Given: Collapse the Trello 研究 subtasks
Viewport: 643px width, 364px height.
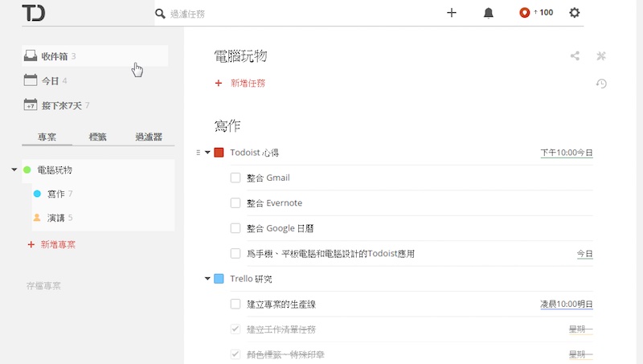Looking at the screenshot, I should pyautogui.click(x=207, y=279).
